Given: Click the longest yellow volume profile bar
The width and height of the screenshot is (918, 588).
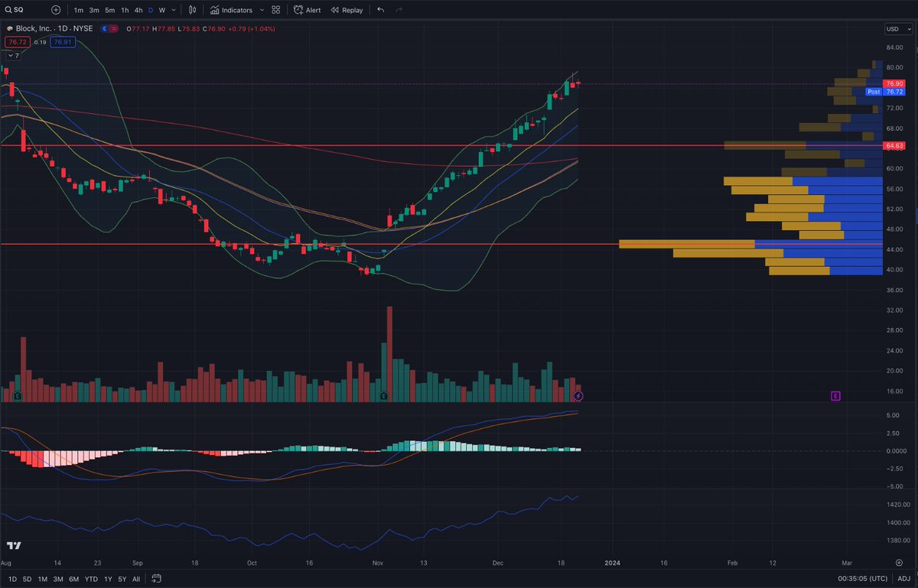Looking at the screenshot, I should pyautogui.click(x=686, y=244).
